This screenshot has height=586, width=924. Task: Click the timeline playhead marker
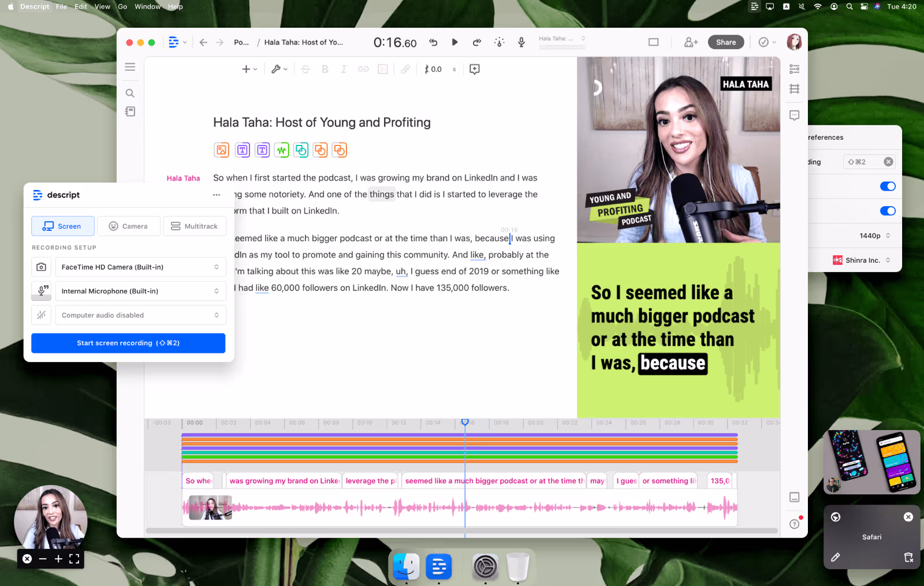point(465,423)
